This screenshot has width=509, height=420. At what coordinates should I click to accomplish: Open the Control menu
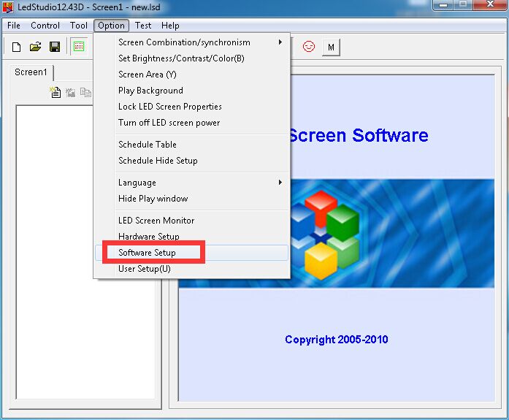[45, 26]
